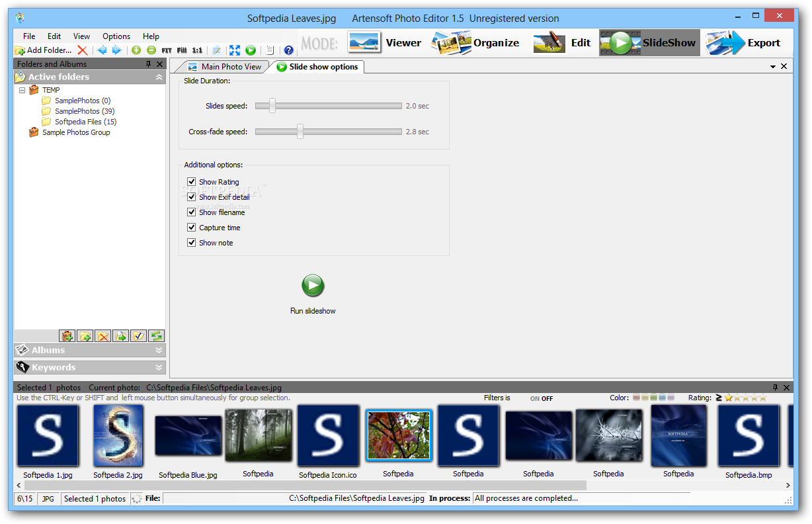Screen dimensions: 812x524
Task: Switch to Export mode
Action: [743, 43]
